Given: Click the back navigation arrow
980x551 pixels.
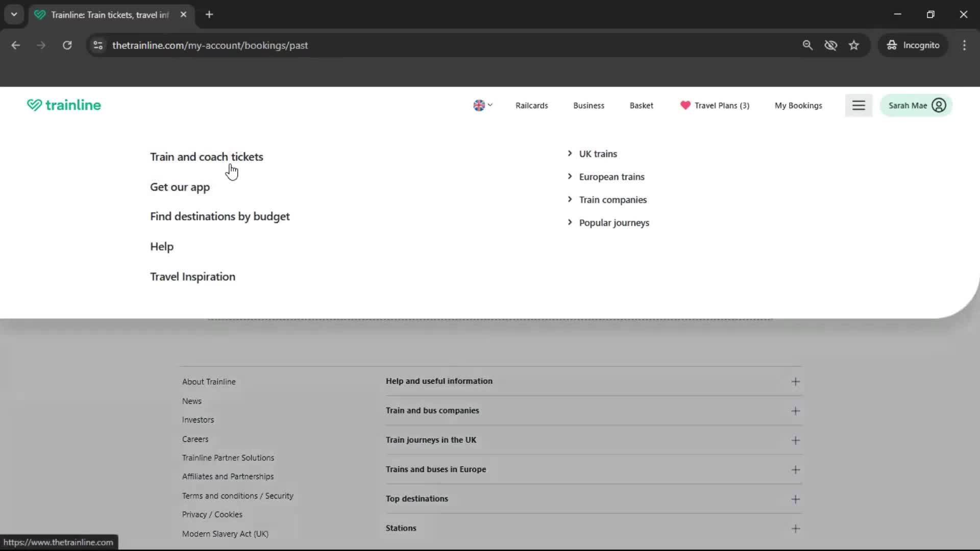Looking at the screenshot, I should tap(16, 45).
